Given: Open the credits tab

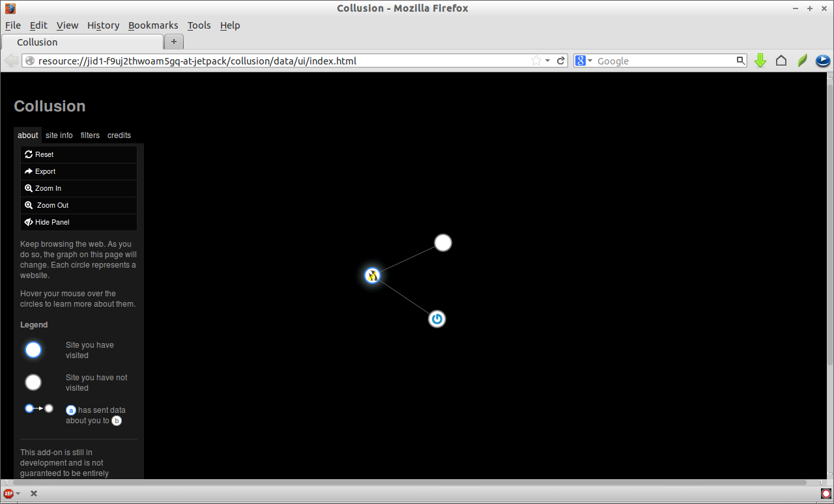Looking at the screenshot, I should 119,135.
